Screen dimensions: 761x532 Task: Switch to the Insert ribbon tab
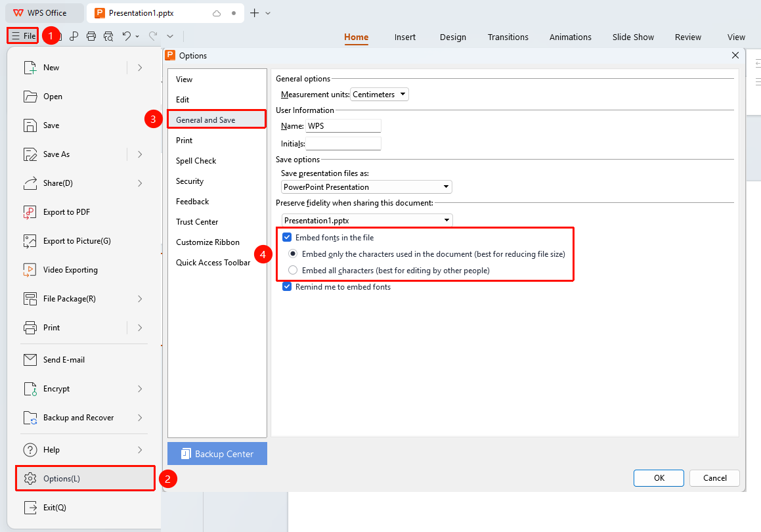point(404,37)
